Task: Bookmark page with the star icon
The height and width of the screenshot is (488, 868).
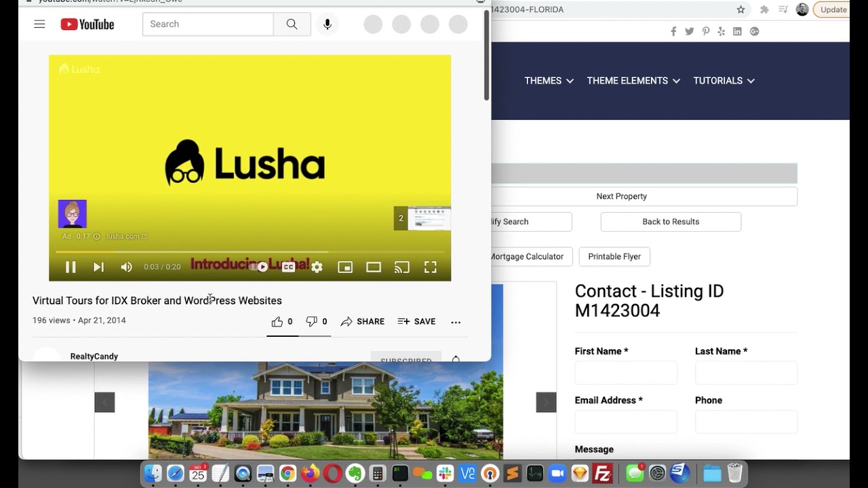Action: tap(741, 9)
